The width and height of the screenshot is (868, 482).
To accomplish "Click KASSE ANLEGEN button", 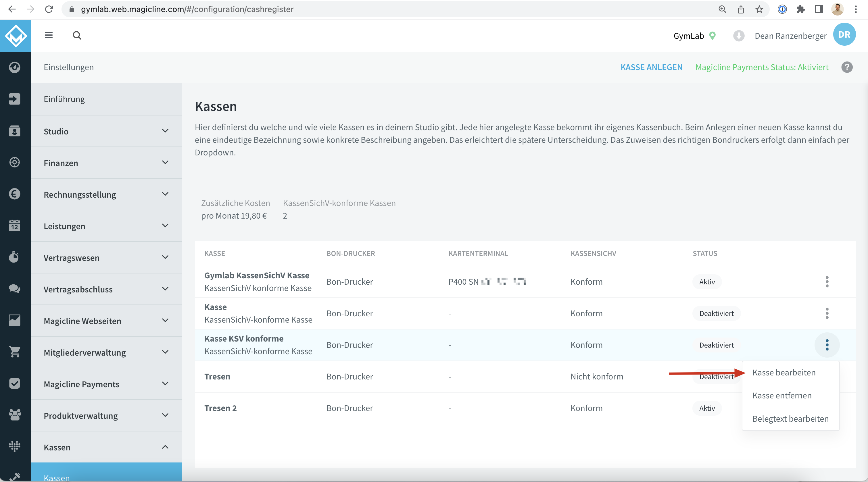I will (651, 68).
